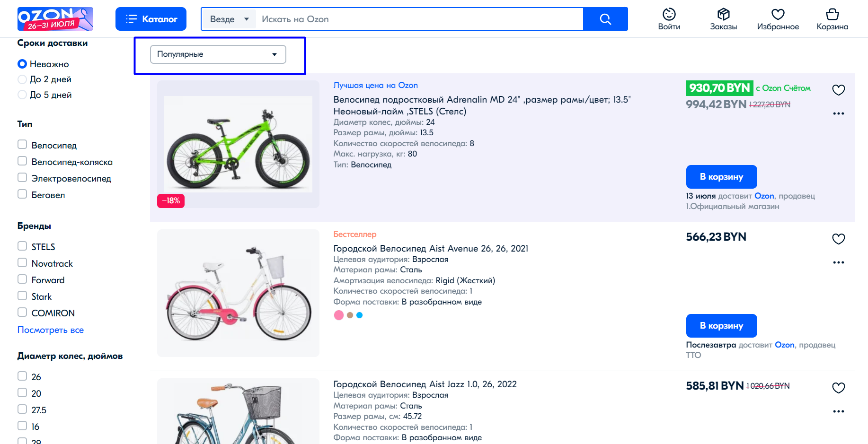Check the Электровелосипед type filter
Viewport: 868px width, 444px height.
pyautogui.click(x=22, y=178)
